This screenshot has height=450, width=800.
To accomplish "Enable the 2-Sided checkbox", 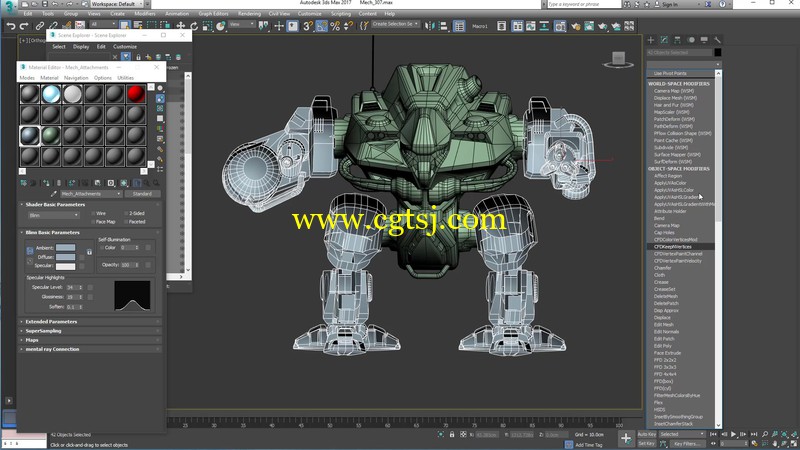I will point(126,213).
